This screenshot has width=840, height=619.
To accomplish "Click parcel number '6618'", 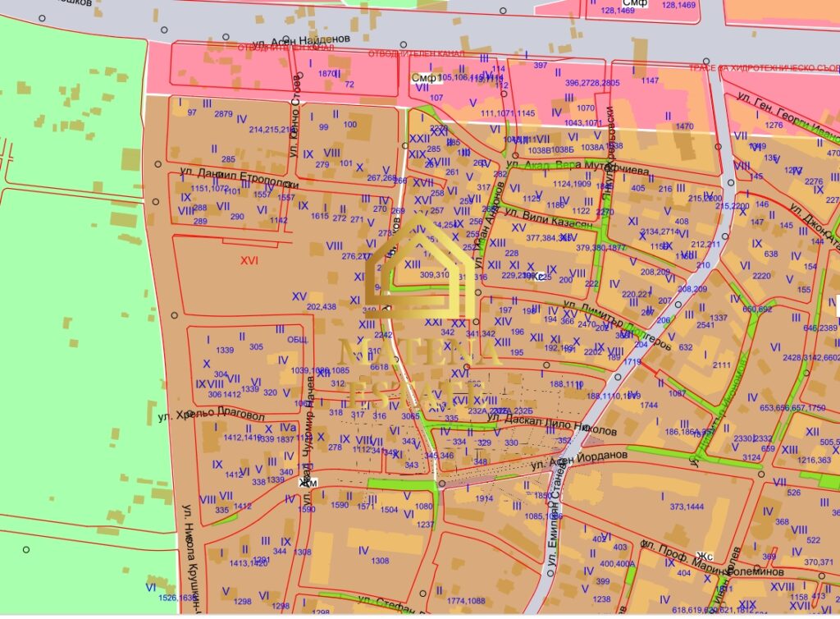I will pyautogui.click(x=379, y=367).
